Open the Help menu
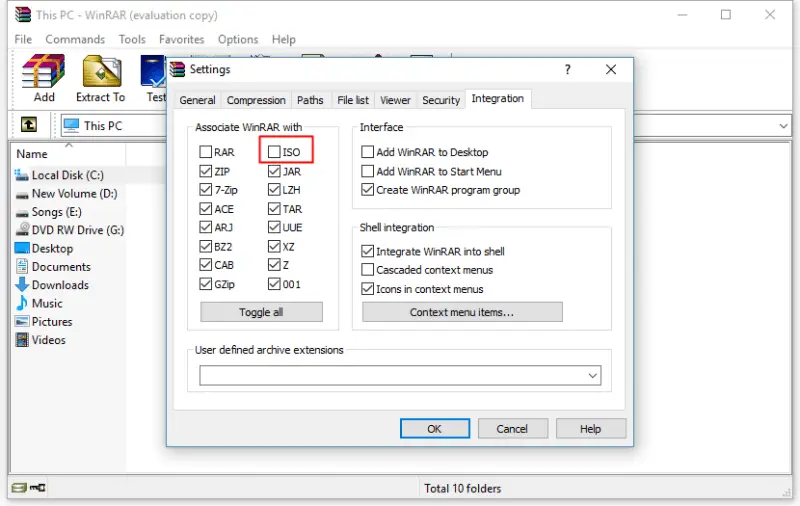This screenshot has width=800, height=506. coord(283,39)
